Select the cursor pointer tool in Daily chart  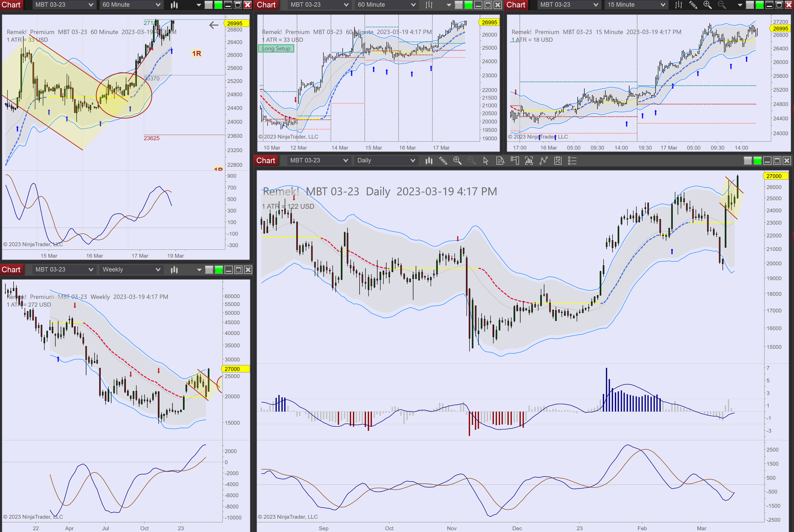[x=486, y=161]
